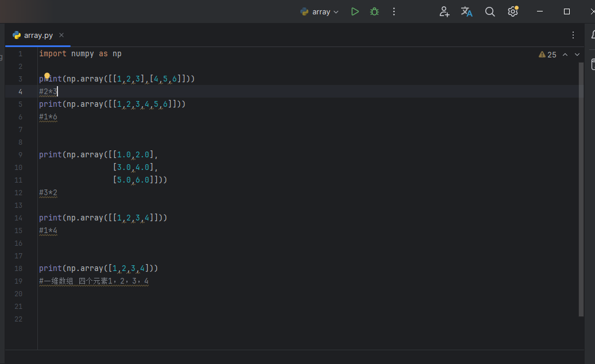Image resolution: width=595 pixels, height=364 pixels.
Task: Jump to previous problem using the up chevron
Action: click(x=565, y=55)
